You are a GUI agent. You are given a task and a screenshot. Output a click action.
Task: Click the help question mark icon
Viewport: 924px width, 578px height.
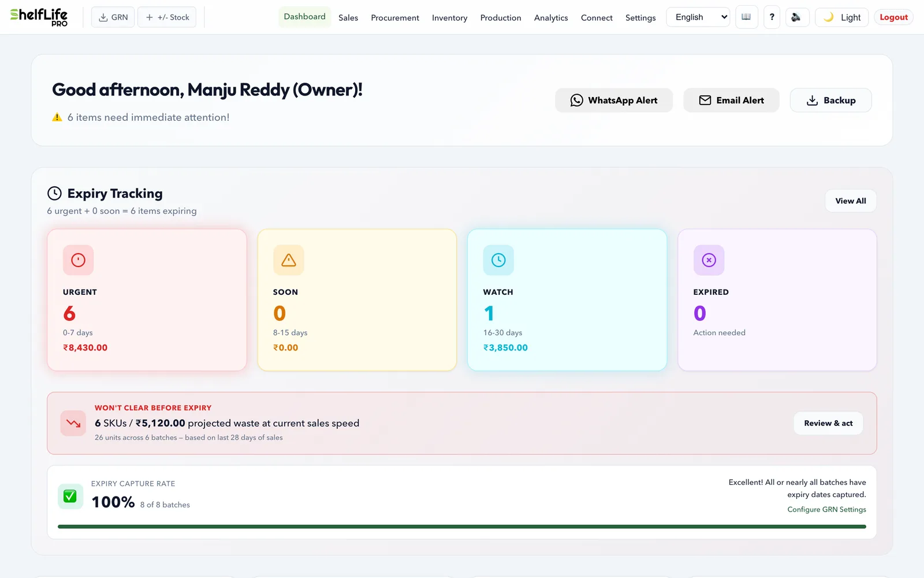[x=772, y=17]
